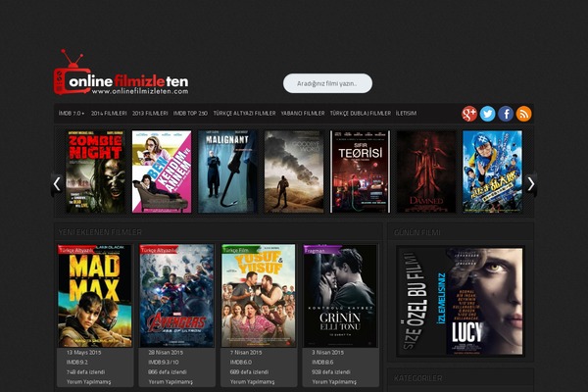The height and width of the screenshot is (392, 588).
Task: Open 2013 Filmleri menu item
Action: (x=150, y=114)
